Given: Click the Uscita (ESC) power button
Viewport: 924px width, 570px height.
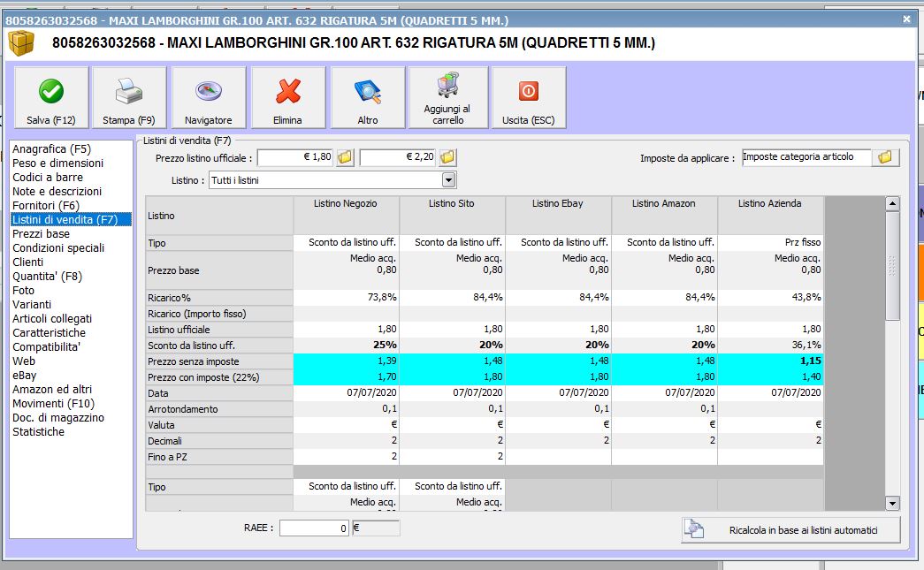Looking at the screenshot, I should click(x=529, y=97).
